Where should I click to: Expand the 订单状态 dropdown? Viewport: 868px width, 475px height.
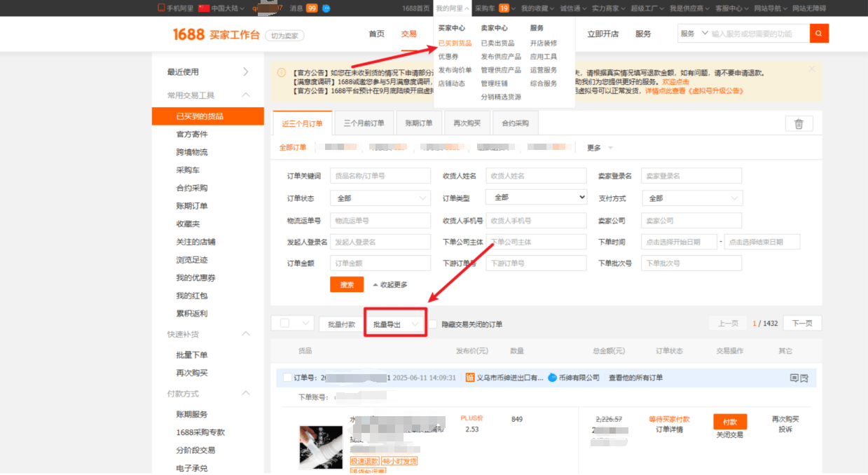380,198
